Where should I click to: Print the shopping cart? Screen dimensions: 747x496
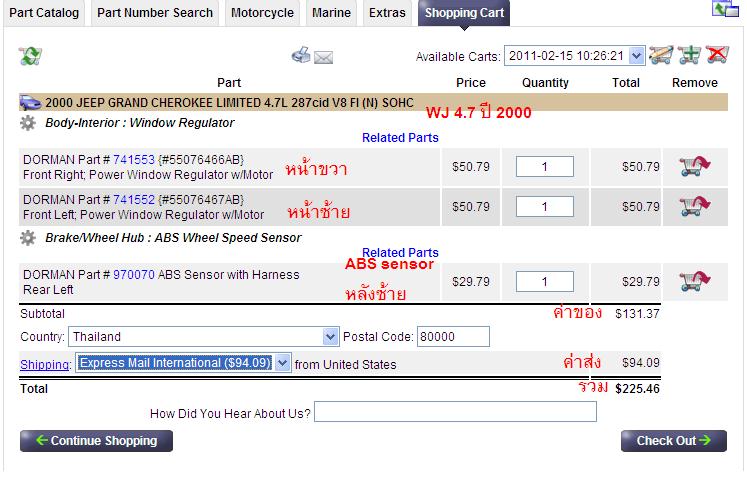click(301, 56)
